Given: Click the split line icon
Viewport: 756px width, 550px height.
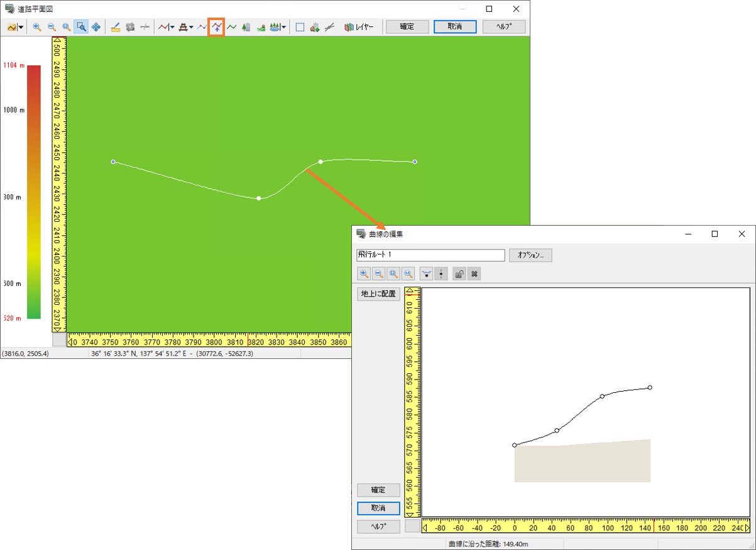Looking at the screenshot, I should tap(145, 27).
